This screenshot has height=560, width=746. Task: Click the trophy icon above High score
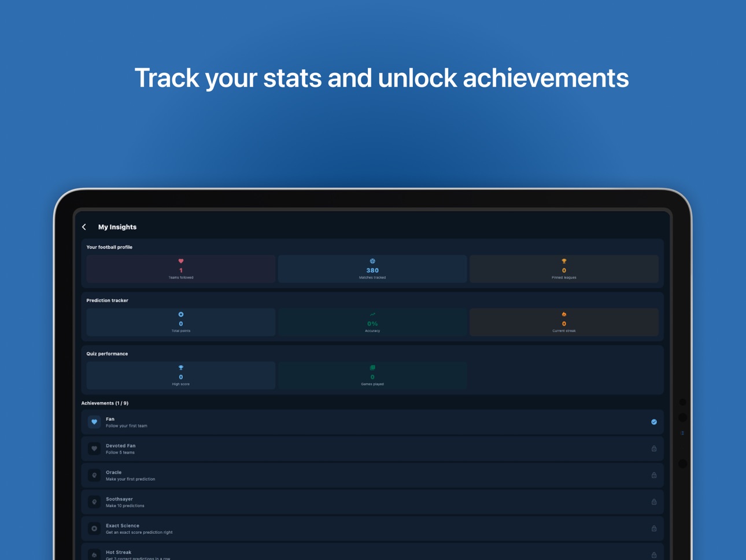181,367
